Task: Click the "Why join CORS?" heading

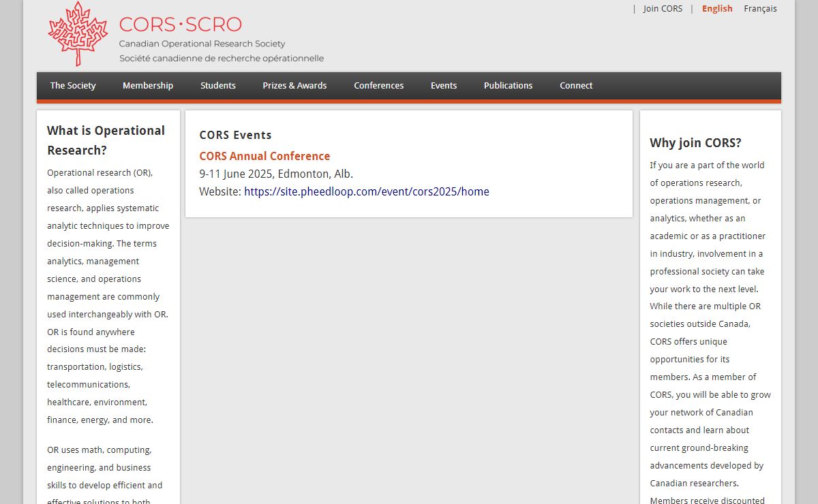Action: click(x=695, y=143)
